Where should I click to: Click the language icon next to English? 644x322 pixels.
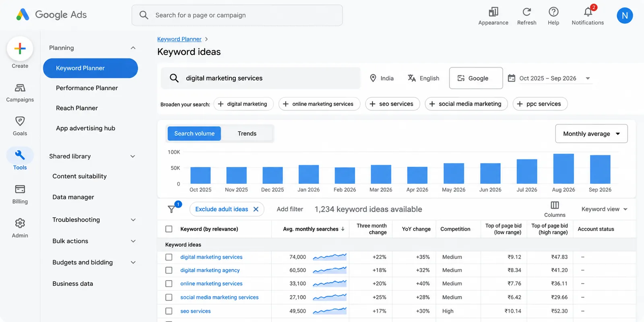(412, 78)
